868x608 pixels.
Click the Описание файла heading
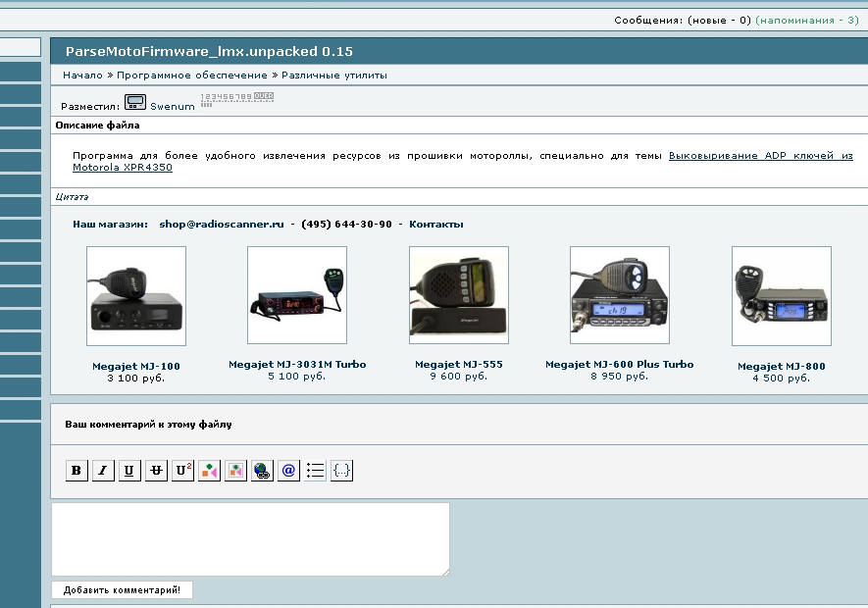(x=97, y=126)
